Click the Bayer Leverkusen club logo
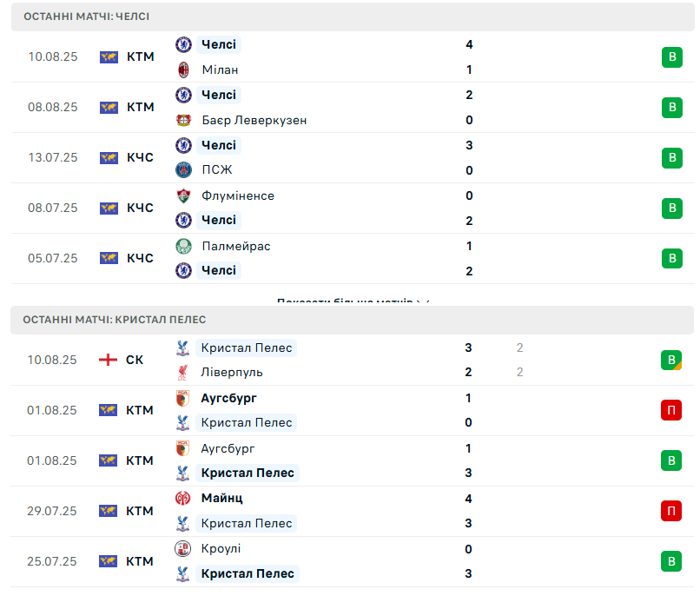 183,120
